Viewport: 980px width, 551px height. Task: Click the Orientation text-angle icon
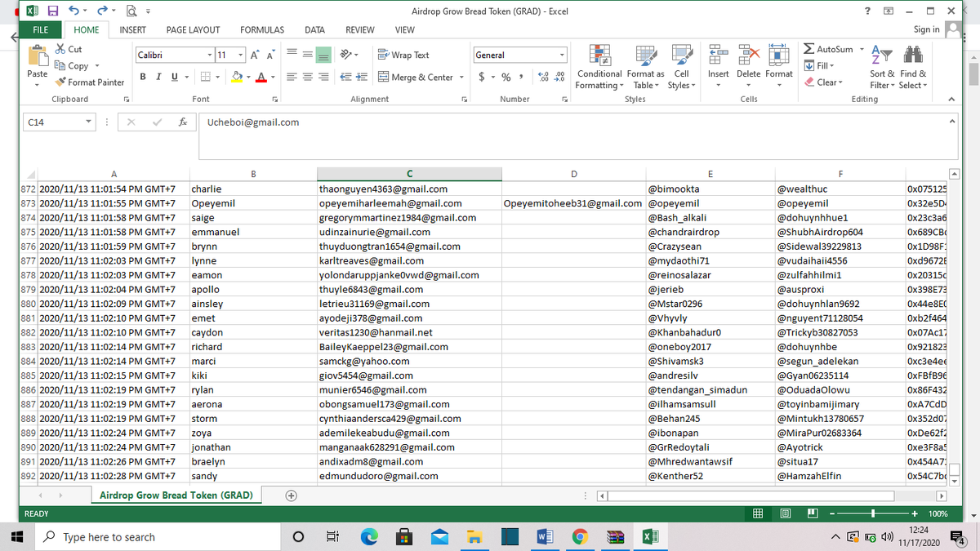click(347, 55)
